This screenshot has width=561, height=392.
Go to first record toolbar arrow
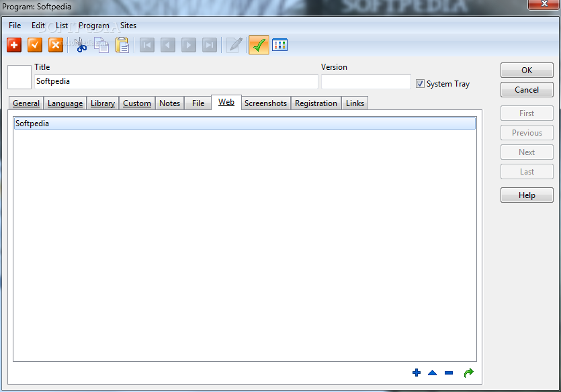[x=147, y=45]
